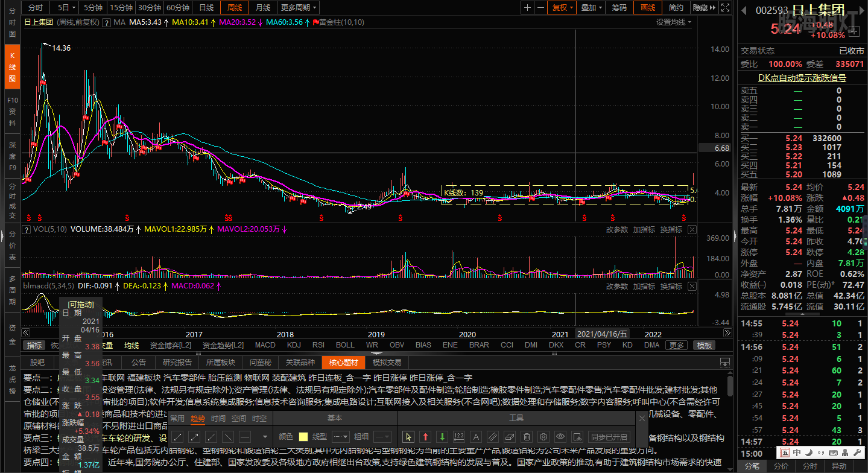Select the 60分钟 period

coord(178,7)
